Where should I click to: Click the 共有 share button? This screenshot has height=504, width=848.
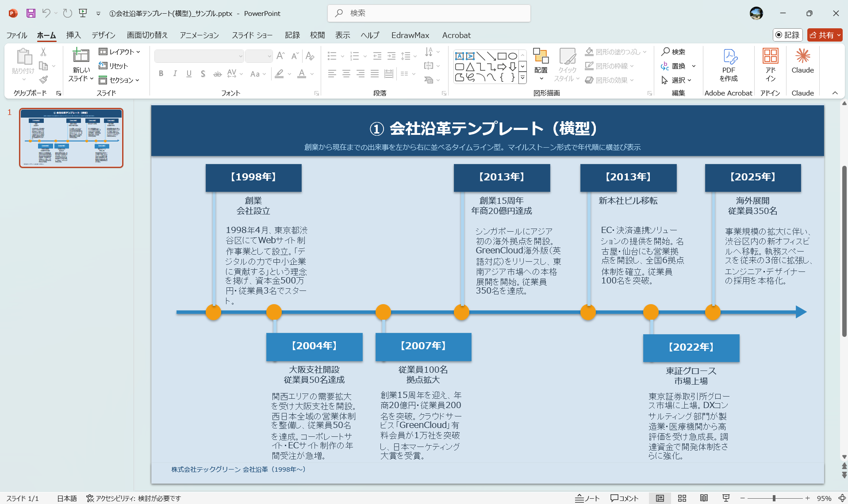click(825, 35)
